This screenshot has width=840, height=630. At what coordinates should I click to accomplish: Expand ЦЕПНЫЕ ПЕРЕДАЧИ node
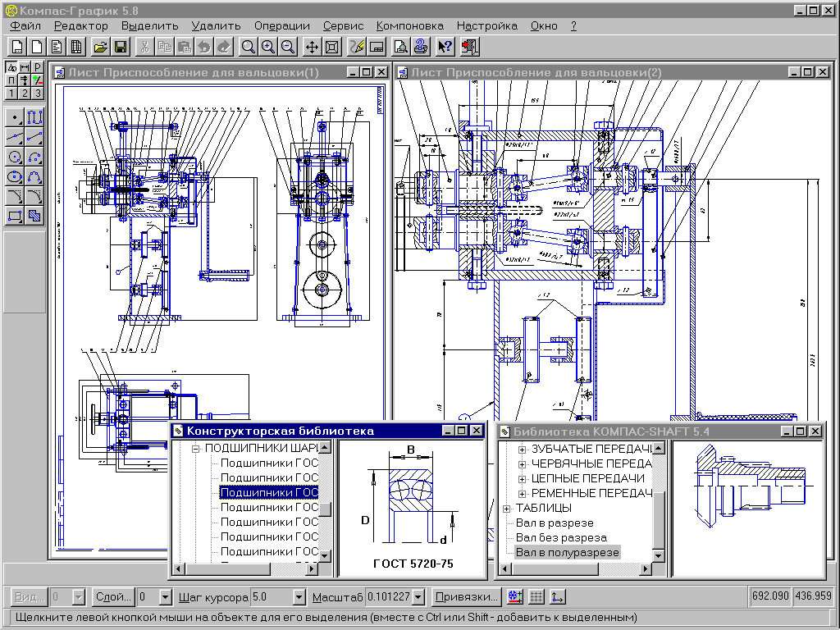pyautogui.click(x=522, y=479)
